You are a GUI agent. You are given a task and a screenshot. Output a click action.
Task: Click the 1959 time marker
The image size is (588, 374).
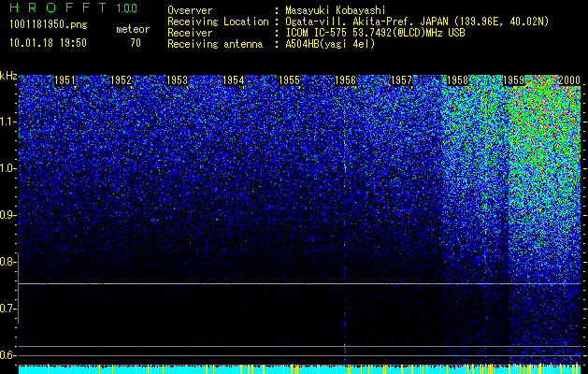[x=514, y=80]
